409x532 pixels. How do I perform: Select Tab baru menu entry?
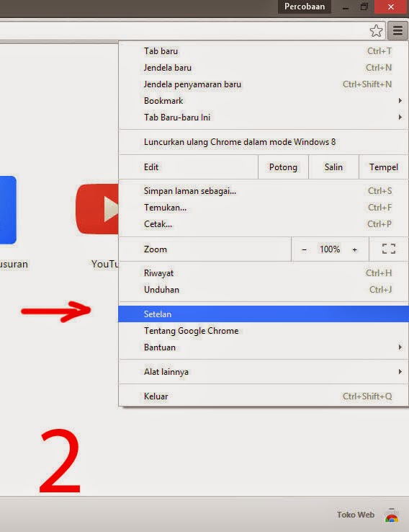pyautogui.click(x=264, y=51)
